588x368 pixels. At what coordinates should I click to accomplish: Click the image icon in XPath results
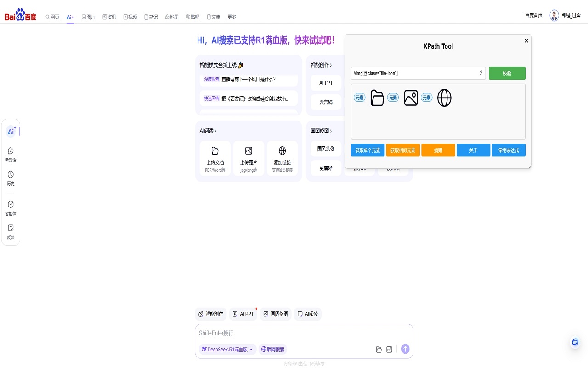(411, 98)
